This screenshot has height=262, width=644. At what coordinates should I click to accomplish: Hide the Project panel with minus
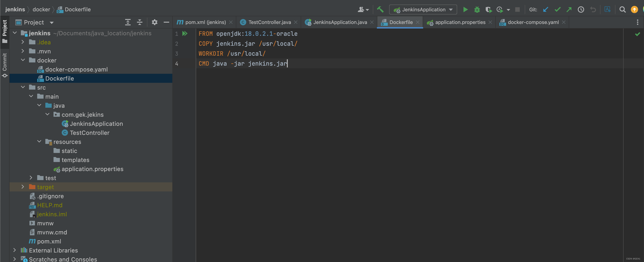pos(166,22)
